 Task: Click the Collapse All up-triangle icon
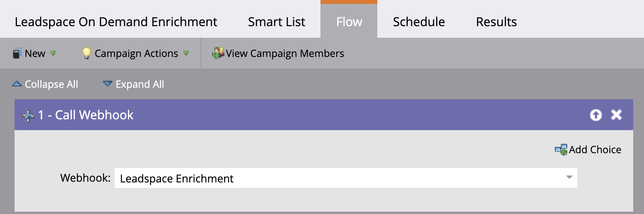point(17,84)
